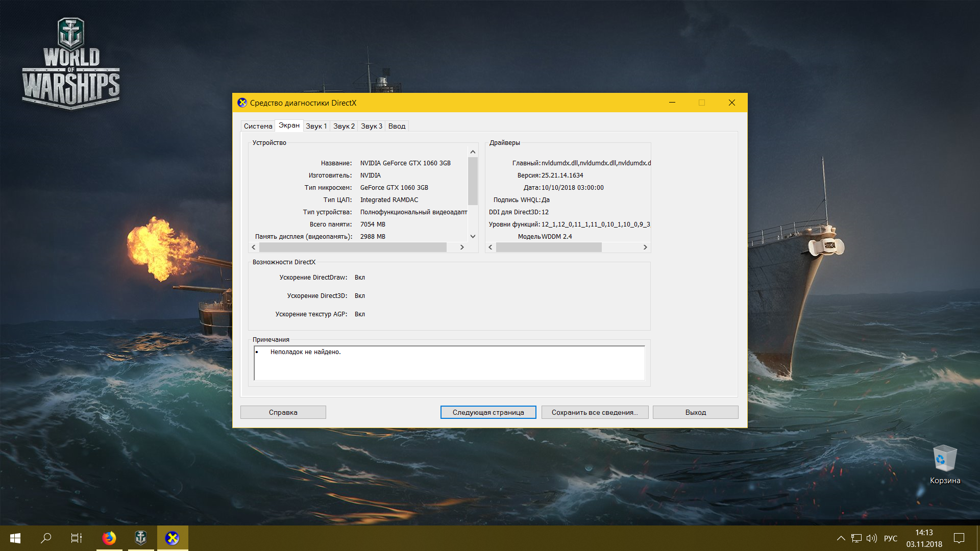The width and height of the screenshot is (980, 551).
Task: Show hidden tray icons chevron
Action: coord(841,538)
